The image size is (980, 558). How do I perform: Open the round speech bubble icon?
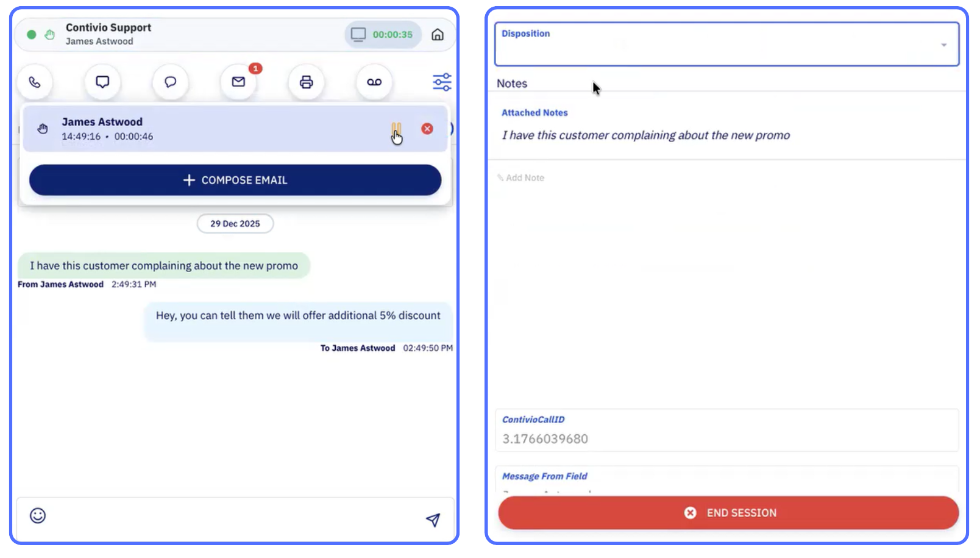tap(171, 82)
